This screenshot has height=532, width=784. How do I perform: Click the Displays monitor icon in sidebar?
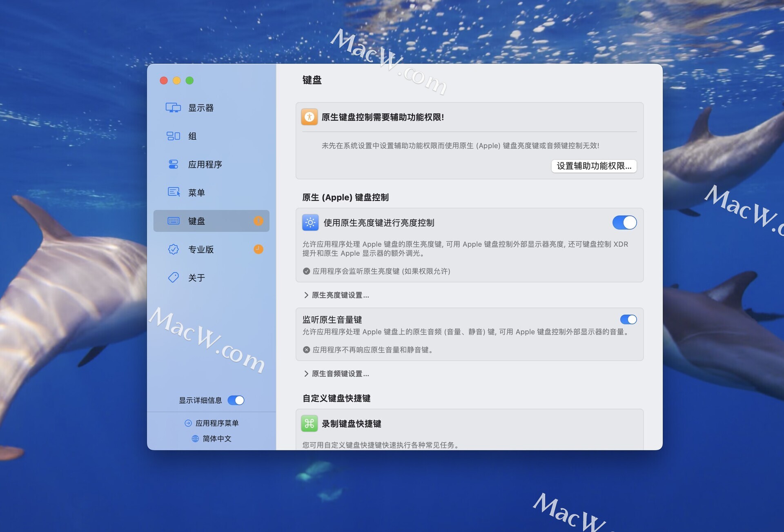point(173,108)
